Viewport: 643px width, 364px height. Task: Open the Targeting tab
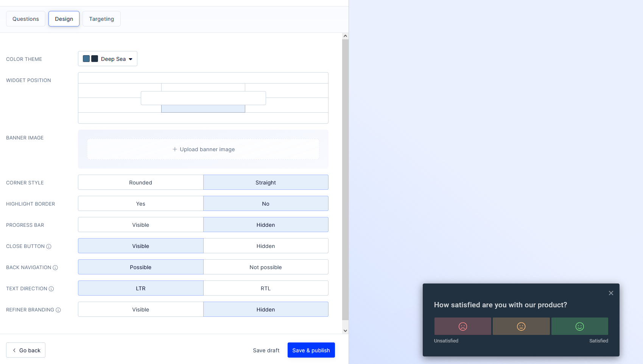(101, 19)
